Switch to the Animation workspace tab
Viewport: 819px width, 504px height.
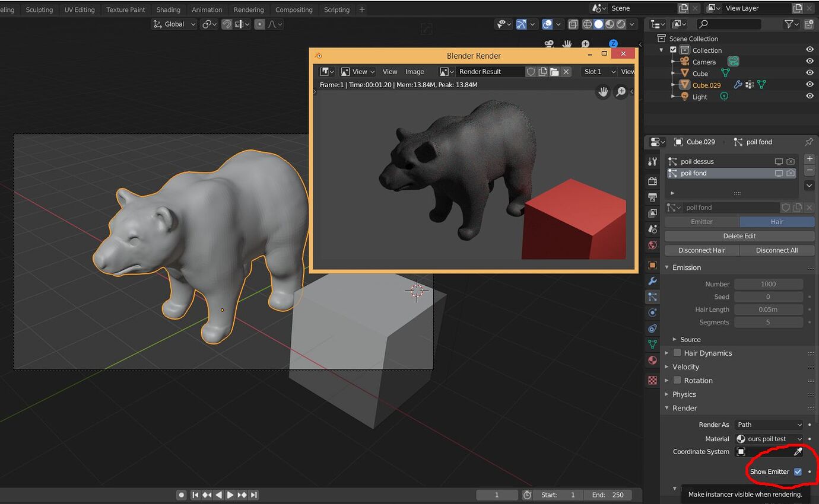pos(207,9)
